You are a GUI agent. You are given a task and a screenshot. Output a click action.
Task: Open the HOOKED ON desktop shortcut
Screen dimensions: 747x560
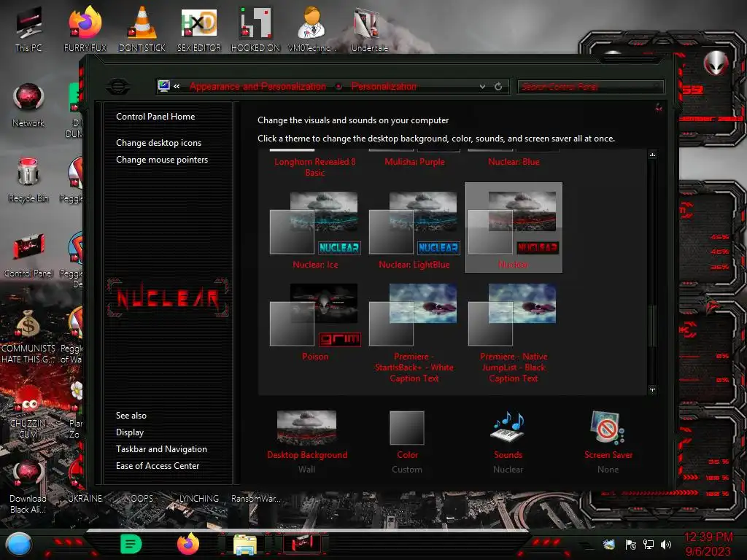[x=255, y=28]
